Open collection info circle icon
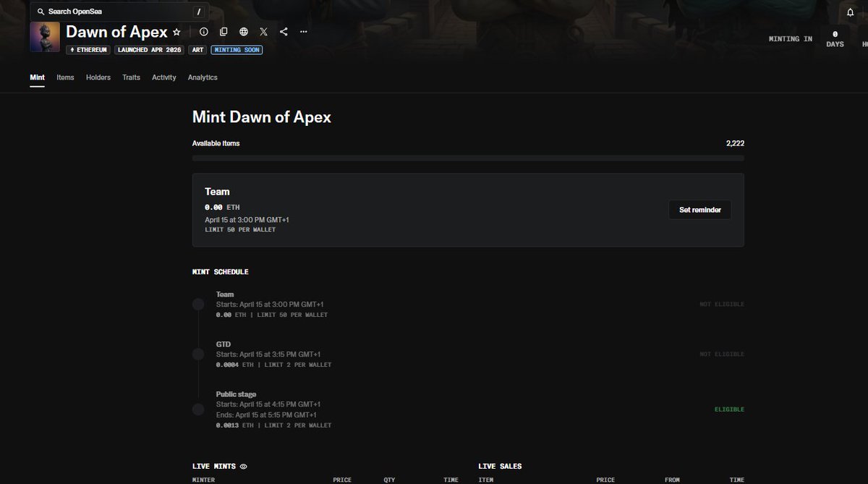The image size is (868, 484). point(204,32)
